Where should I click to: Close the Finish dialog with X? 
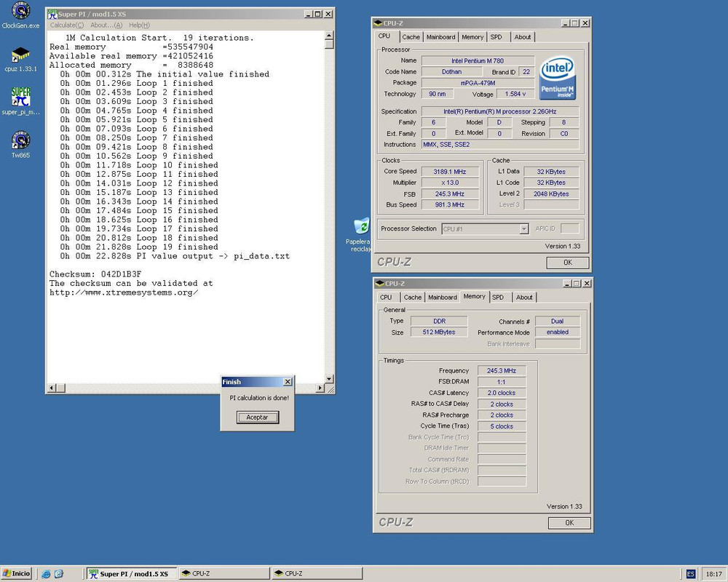288,381
